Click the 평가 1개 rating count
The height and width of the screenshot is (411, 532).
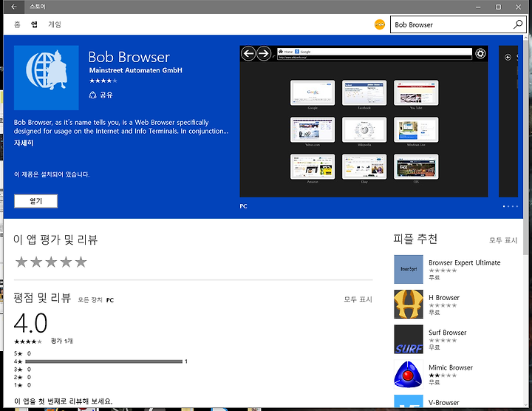62,341
